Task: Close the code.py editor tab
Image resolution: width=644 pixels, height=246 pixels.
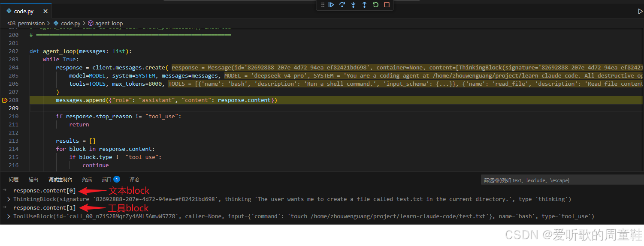Action: coord(44,12)
